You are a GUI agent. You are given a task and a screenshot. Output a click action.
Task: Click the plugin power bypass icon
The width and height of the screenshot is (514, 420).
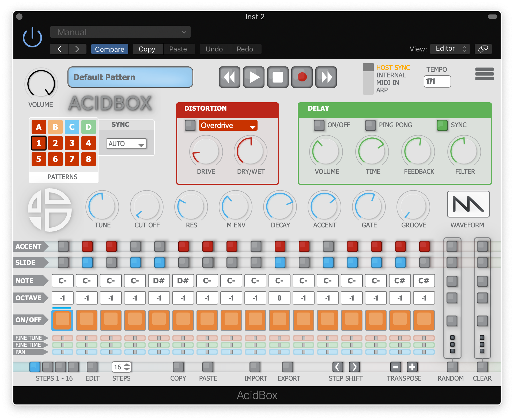click(32, 38)
